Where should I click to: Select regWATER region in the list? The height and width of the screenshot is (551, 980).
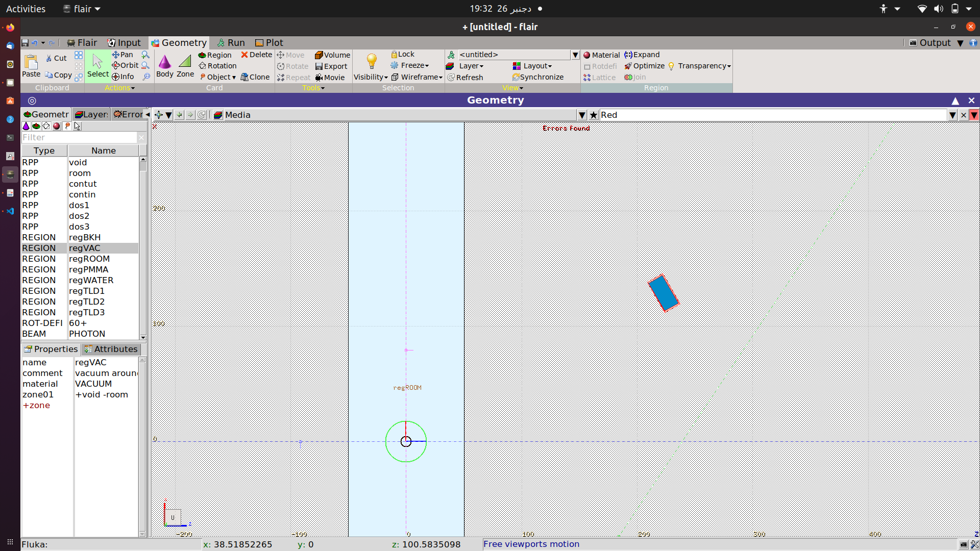[x=91, y=280]
